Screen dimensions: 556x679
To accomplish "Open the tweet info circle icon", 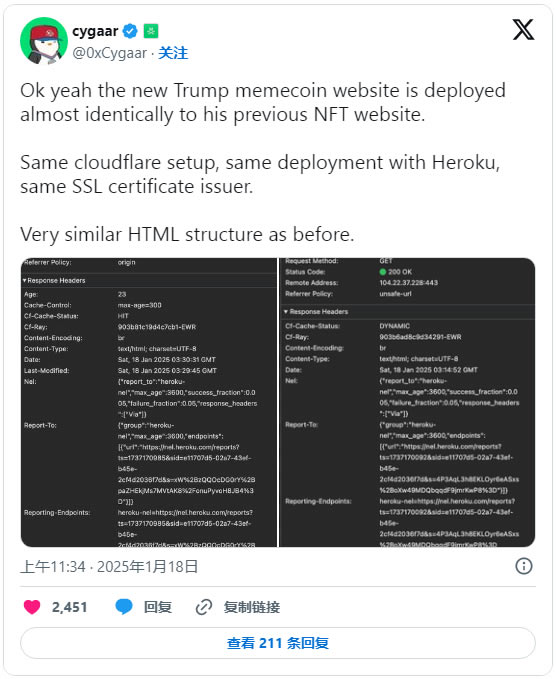I will click(524, 566).
